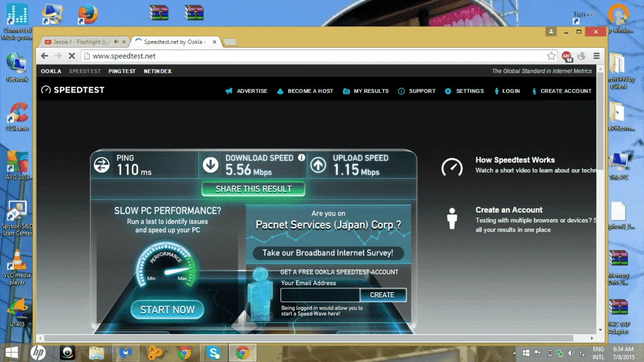Click the Chrome user profile button
The height and width of the screenshot is (362, 644).
[x=551, y=32]
